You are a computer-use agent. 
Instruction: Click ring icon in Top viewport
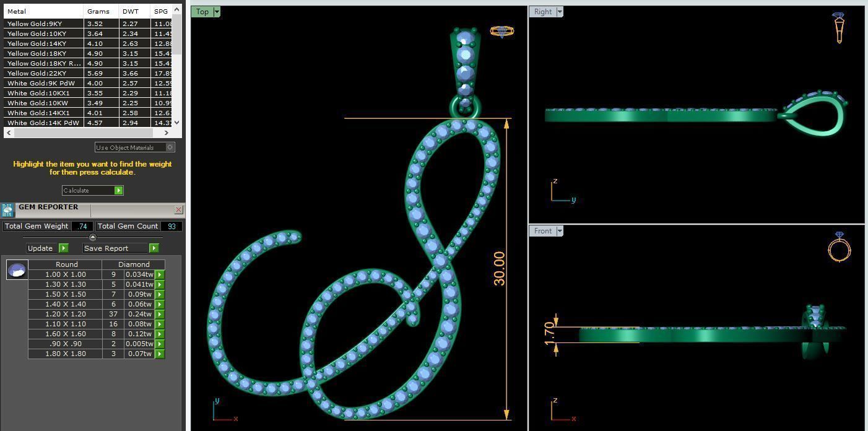click(x=502, y=31)
